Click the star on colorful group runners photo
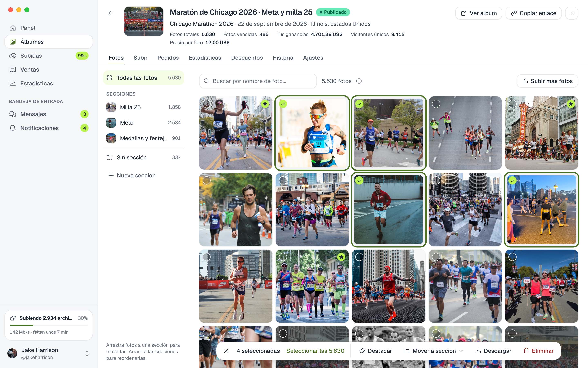The height and width of the screenshot is (368, 588). click(x=341, y=257)
